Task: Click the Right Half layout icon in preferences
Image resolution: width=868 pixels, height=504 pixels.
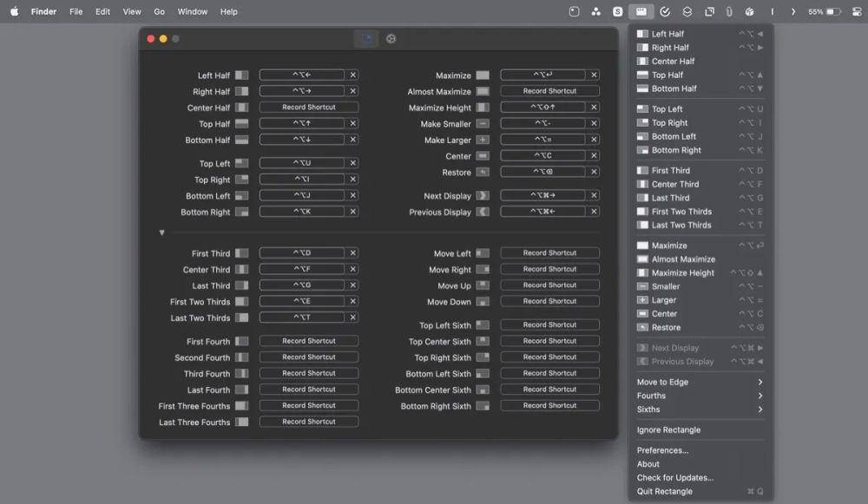Action: pos(242,91)
